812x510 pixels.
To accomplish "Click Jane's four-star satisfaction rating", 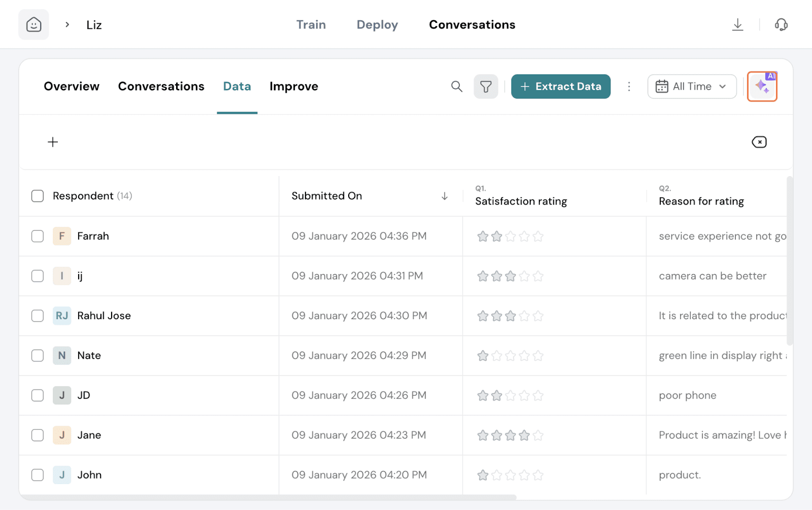I will [x=510, y=435].
